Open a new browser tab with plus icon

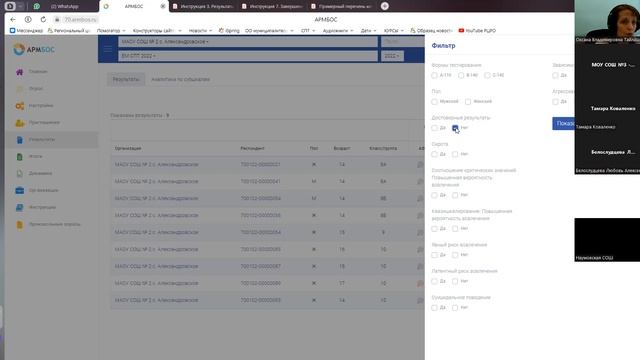pos(384,6)
